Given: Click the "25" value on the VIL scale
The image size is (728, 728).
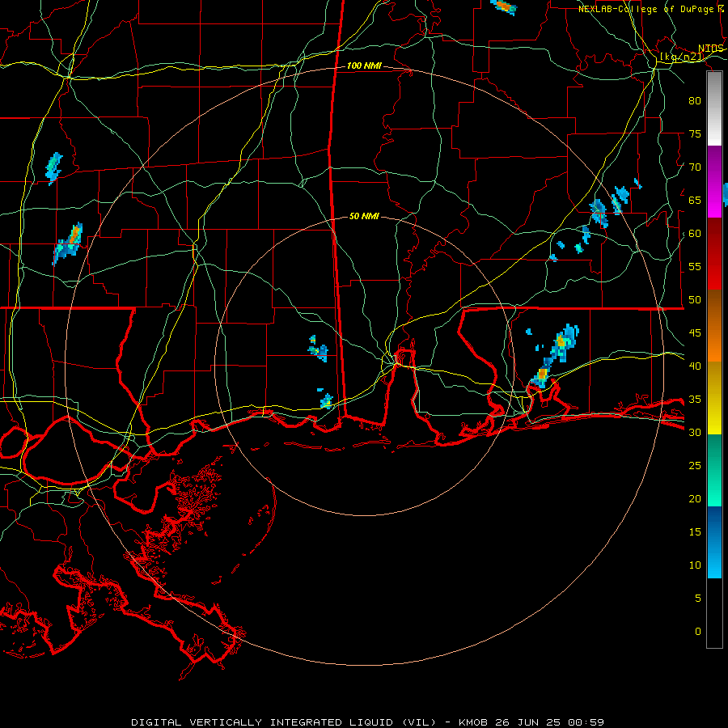Looking at the screenshot, I should (695, 466).
